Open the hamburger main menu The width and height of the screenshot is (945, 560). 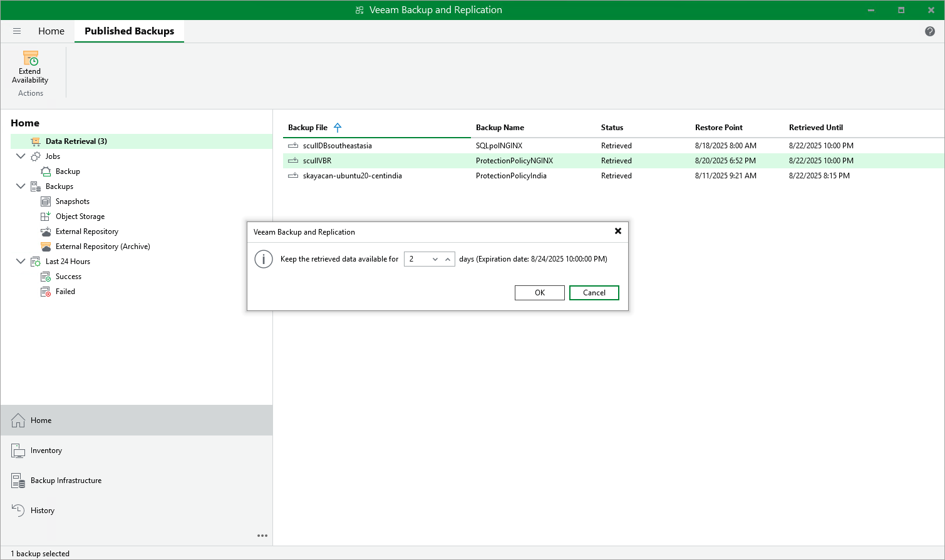pos(17,31)
